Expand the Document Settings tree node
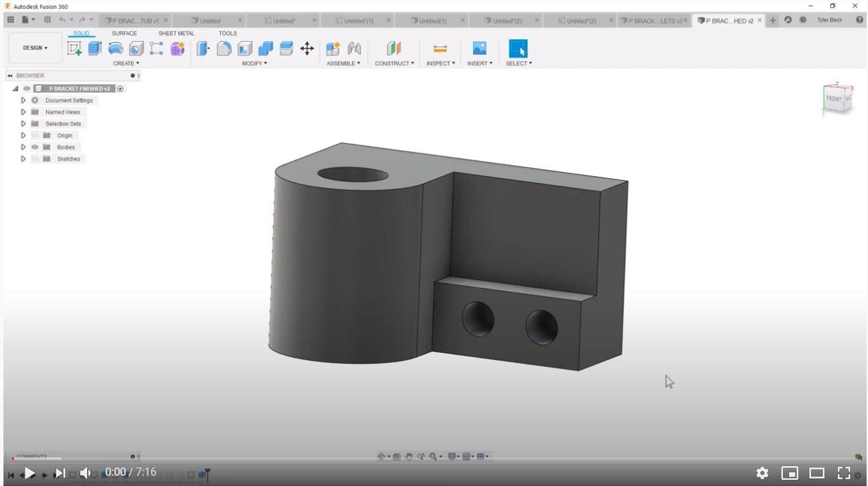 pyautogui.click(x=23, y=101)
